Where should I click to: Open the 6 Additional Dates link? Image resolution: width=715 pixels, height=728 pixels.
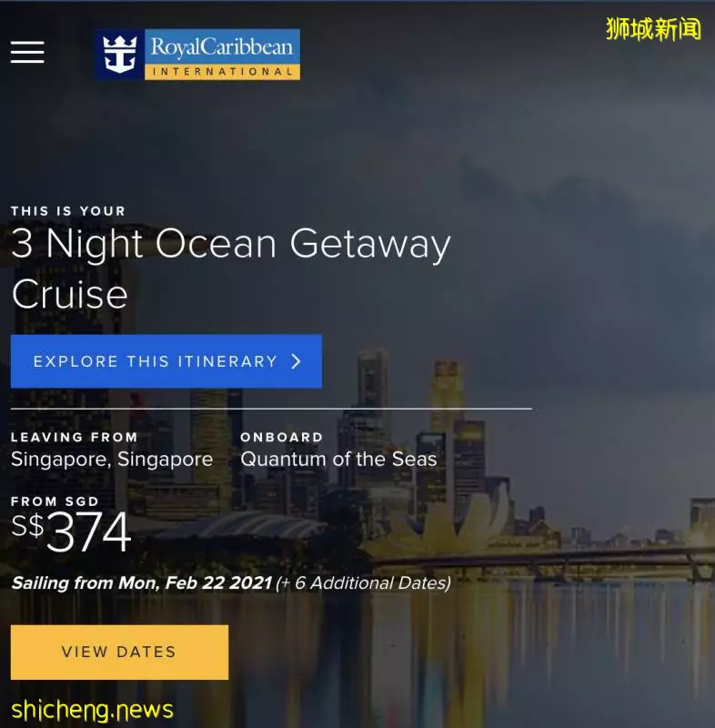(x=363, y=582)
